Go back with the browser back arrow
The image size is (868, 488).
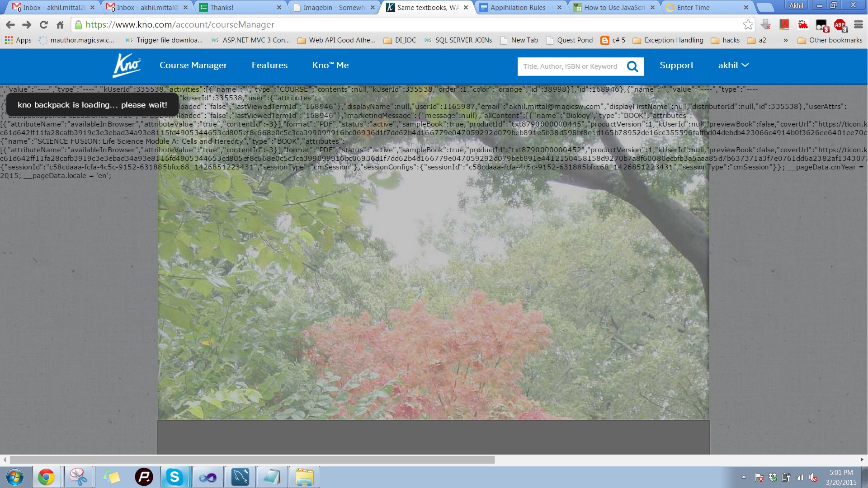point(10,25)
